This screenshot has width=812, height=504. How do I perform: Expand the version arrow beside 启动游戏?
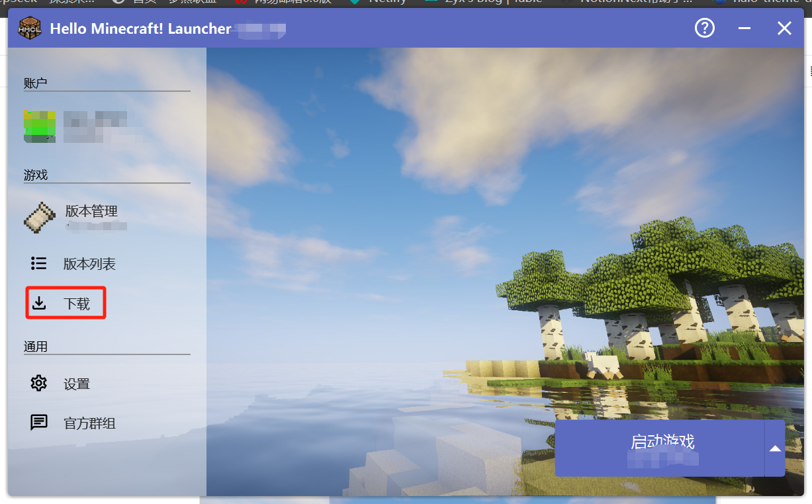(x=775, y=448)
